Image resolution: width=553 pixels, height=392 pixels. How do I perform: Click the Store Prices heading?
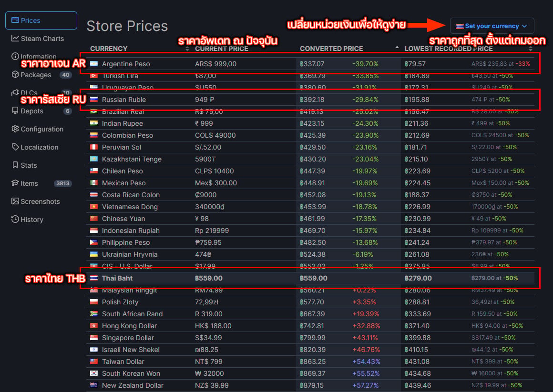127,26
